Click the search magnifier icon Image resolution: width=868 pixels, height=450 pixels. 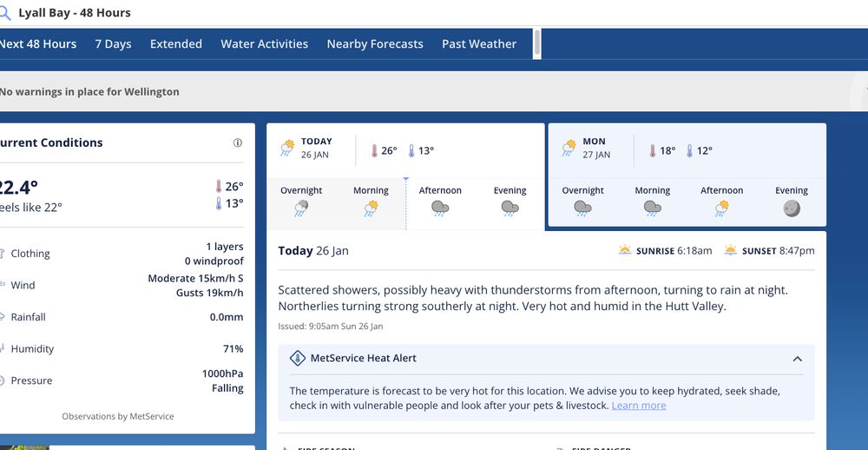coord(4,13)
